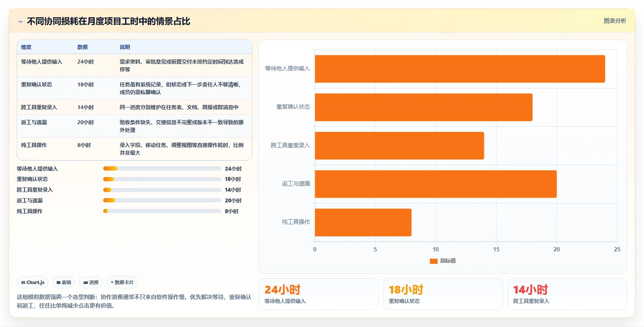
Task: Select the 表格 tag chip
Action: point(64,282)
